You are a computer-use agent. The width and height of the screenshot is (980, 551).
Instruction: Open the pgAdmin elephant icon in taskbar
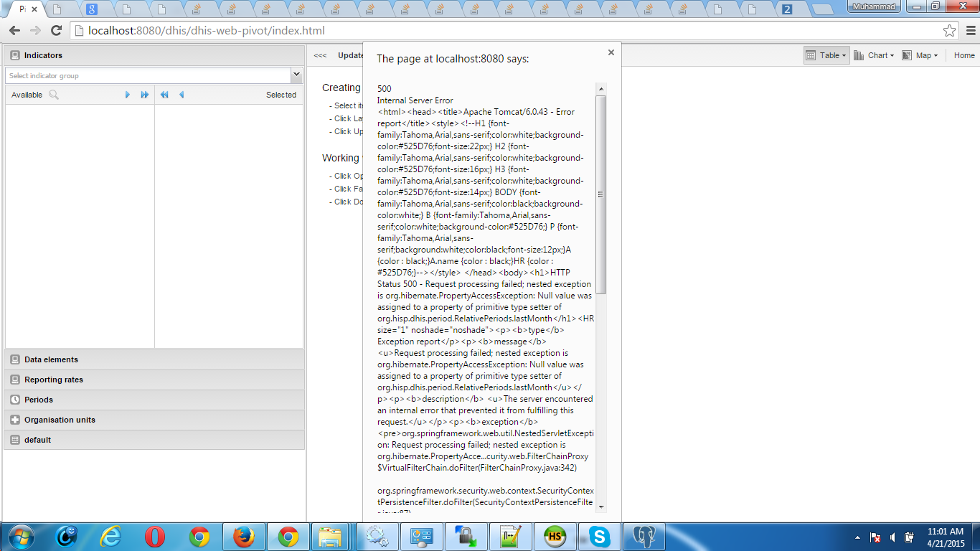click(x=644, y=537)
